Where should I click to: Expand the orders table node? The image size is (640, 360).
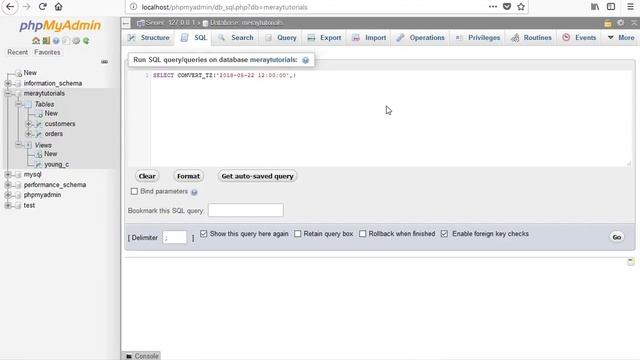click(29, 134)
